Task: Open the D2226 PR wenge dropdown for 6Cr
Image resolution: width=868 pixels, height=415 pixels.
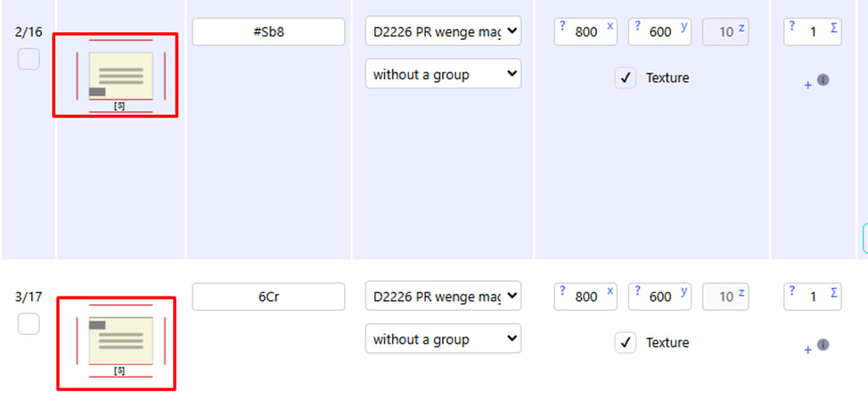Action: pos(443,297)
